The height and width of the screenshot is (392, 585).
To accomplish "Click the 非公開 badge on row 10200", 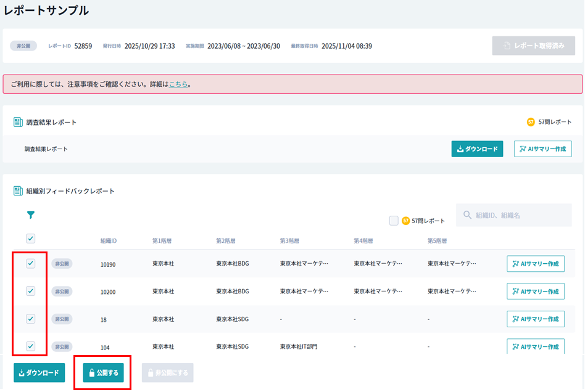I will pos(62,292).
